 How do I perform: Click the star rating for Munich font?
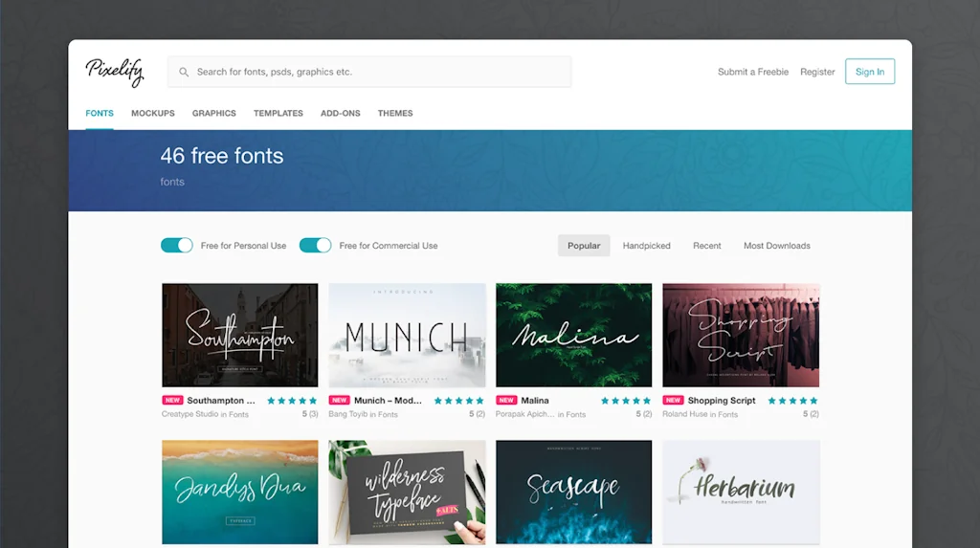(458, 401)
